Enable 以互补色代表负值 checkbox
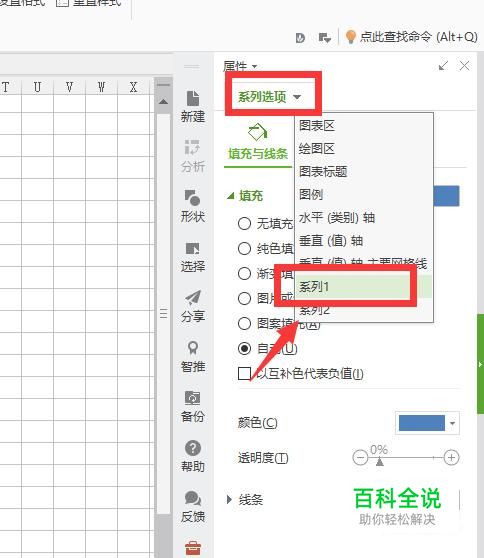The height and width of the screenshot is (558, 484). [244, 373]
